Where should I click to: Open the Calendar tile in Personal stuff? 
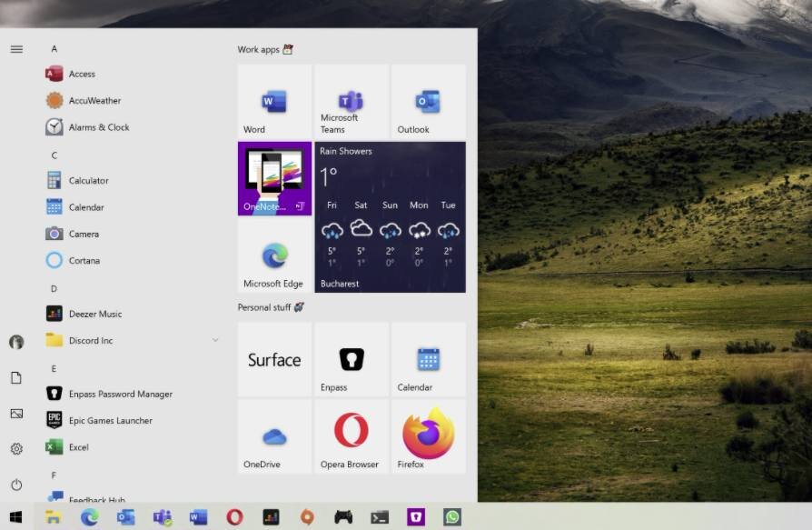pos(429,360)
